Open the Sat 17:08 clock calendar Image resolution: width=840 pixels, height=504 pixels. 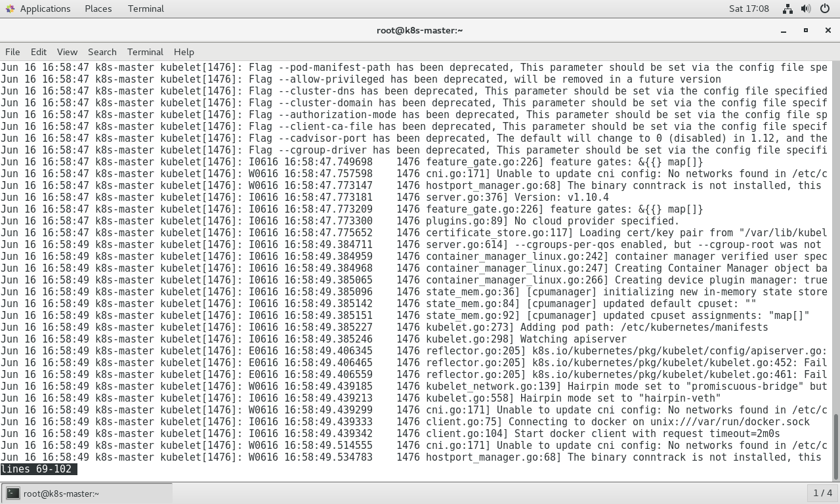749,9
